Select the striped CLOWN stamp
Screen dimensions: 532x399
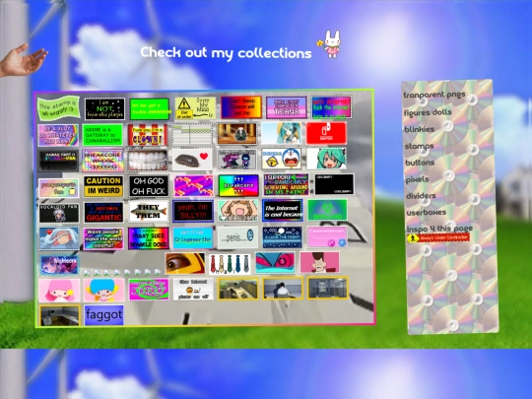[148, 135]
